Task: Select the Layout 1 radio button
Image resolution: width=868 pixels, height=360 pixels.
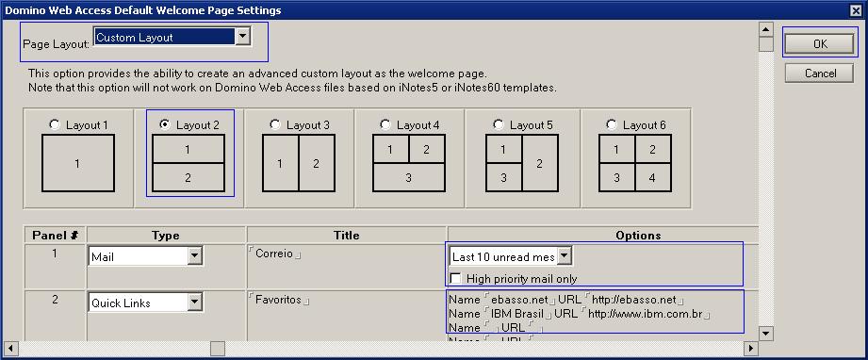Action: coord(55,124)
